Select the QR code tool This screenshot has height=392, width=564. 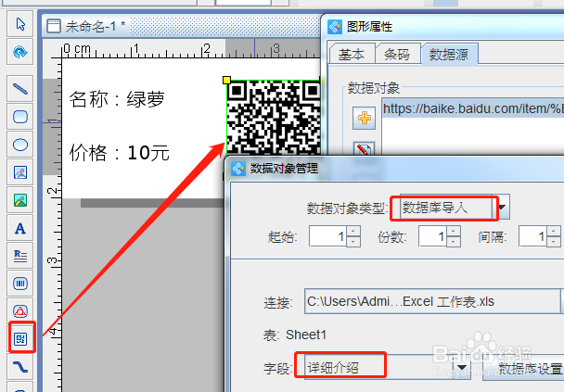click(x=20, y=339)
